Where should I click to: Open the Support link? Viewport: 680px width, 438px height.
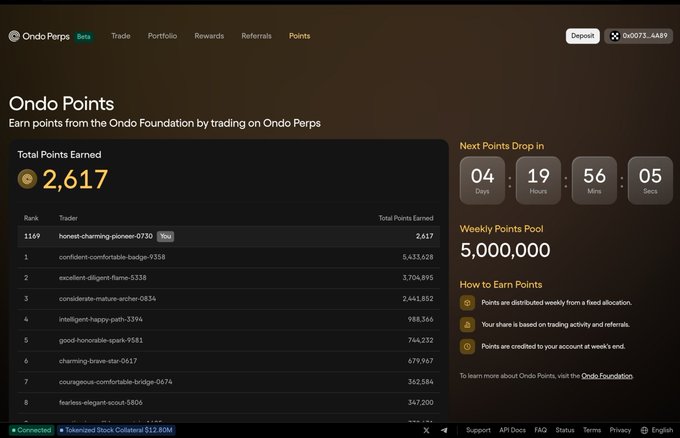click(478, 430)
